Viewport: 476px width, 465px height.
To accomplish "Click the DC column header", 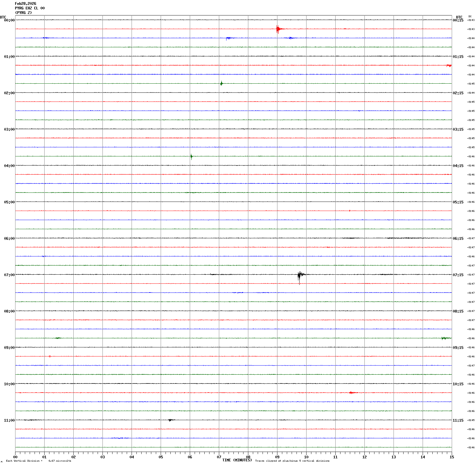I will click(470, 17).
